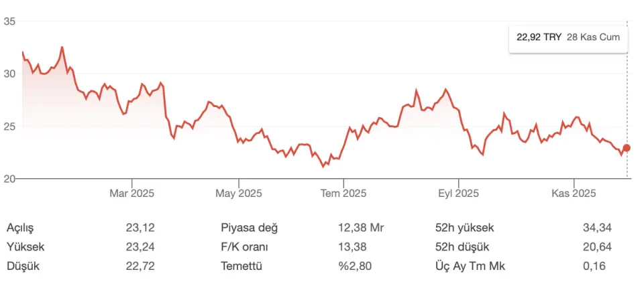This screenshot has height=292, width=644.
Task: Click the 30 value on the price axis
Action: tap(10, 74)
